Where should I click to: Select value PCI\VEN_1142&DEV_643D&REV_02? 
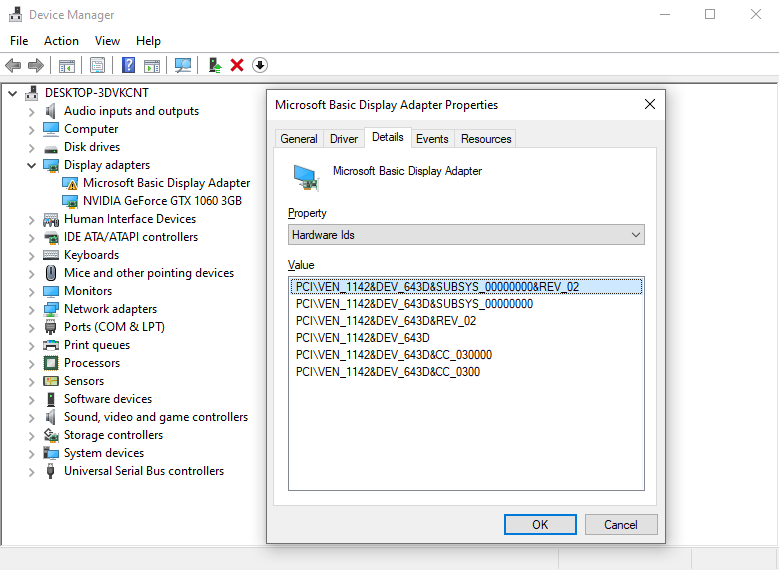tap(466, 321)
